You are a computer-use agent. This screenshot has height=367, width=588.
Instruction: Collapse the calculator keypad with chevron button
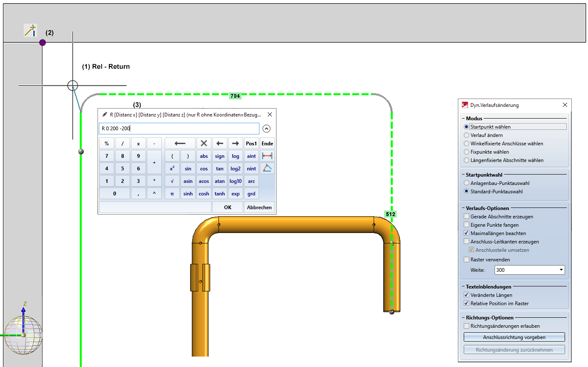(266, 129)
